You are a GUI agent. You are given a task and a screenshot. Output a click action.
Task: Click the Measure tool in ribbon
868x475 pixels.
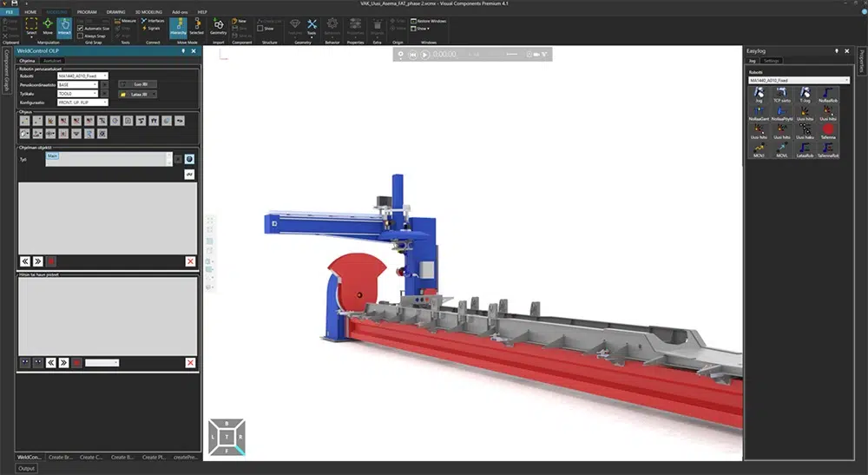coord(126,20)
